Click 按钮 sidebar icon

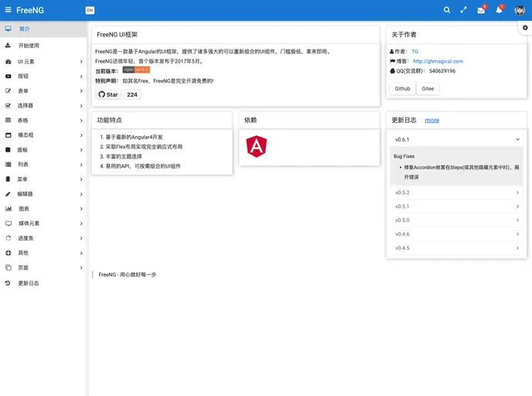[9, 77]
